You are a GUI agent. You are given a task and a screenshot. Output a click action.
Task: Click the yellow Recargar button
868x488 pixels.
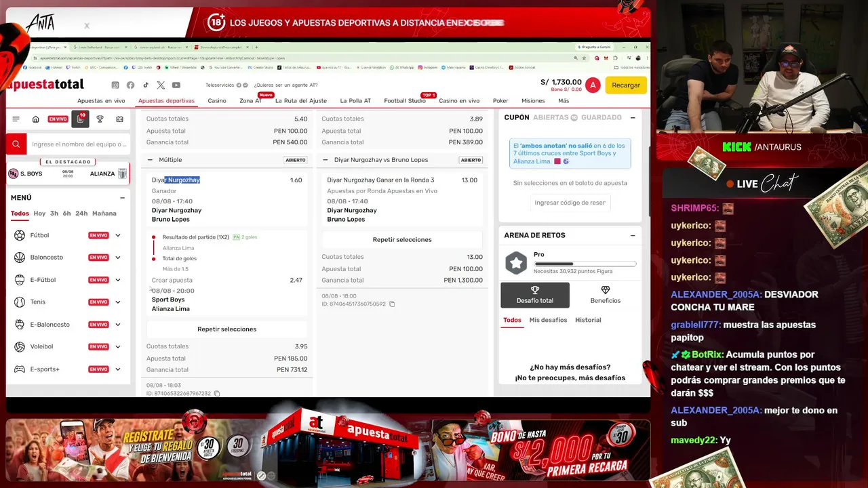click(x=626, y=85)
